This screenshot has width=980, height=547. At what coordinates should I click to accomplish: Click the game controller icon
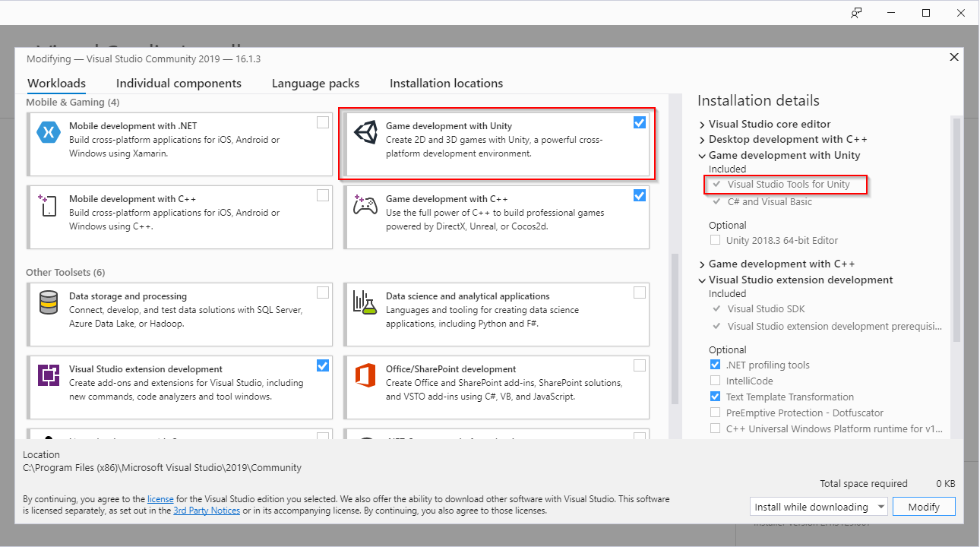pyautogui.click(x=365, y=205)
